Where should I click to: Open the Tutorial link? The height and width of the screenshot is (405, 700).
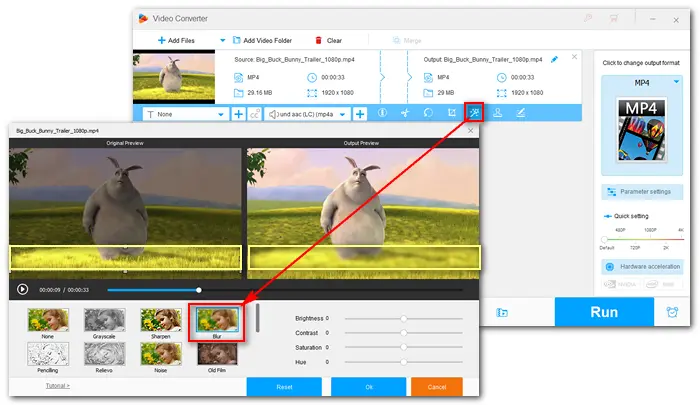tap(58, 386)
